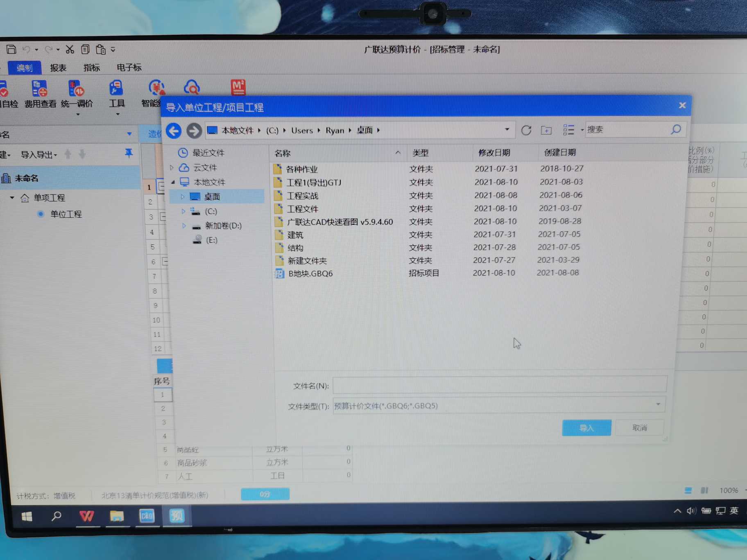Show hidden system tray icons
Screen dimensions: 747x560
pyautogui.click(x=677, y=511)
